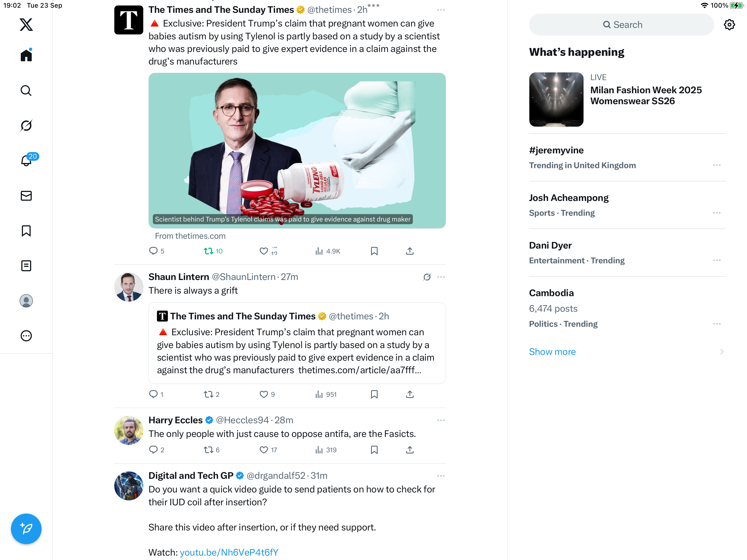Toggle like on Shaun Lintern's post

[267, 394]
